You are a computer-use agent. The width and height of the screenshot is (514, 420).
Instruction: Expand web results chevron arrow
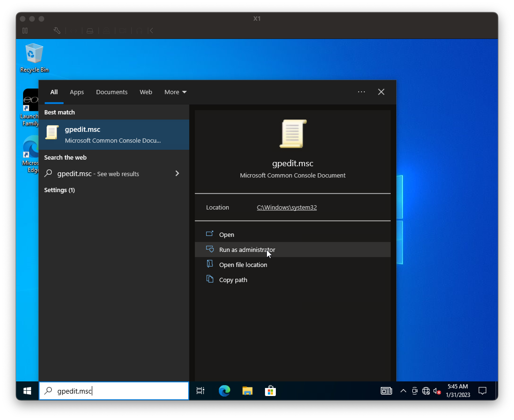[177, 174]
